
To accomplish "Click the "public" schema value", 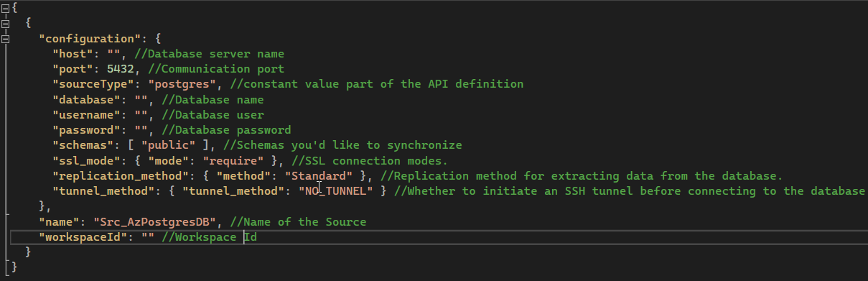I will pyautogui.click(x=167, y=145).
